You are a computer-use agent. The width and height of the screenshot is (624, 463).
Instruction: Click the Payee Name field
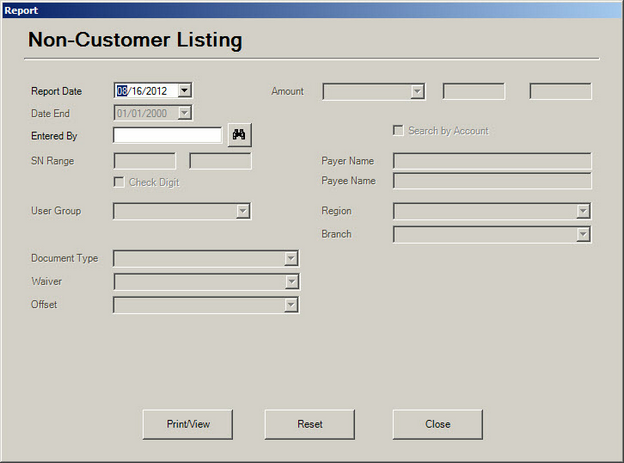coord(492,181)
